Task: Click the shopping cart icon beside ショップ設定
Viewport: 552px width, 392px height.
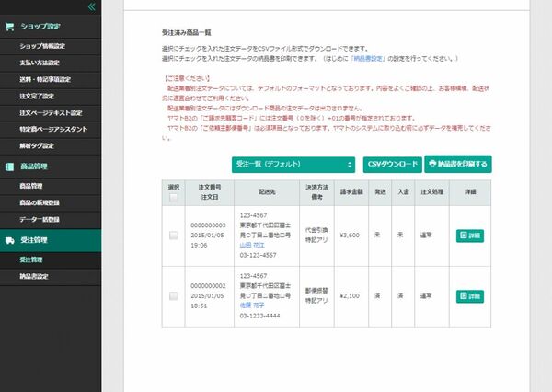Action: pyautogui.click(x=10, y=27)
